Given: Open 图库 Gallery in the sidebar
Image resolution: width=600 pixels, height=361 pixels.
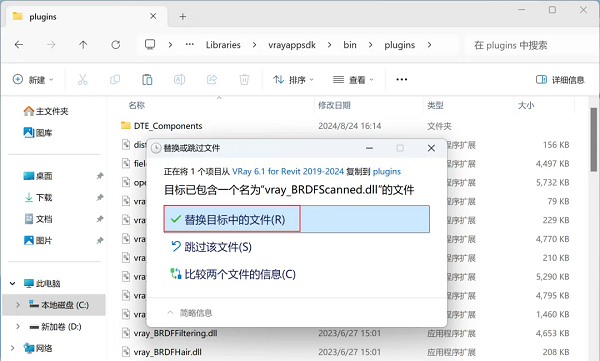Looking at the screenshot, I should point(38,133).
